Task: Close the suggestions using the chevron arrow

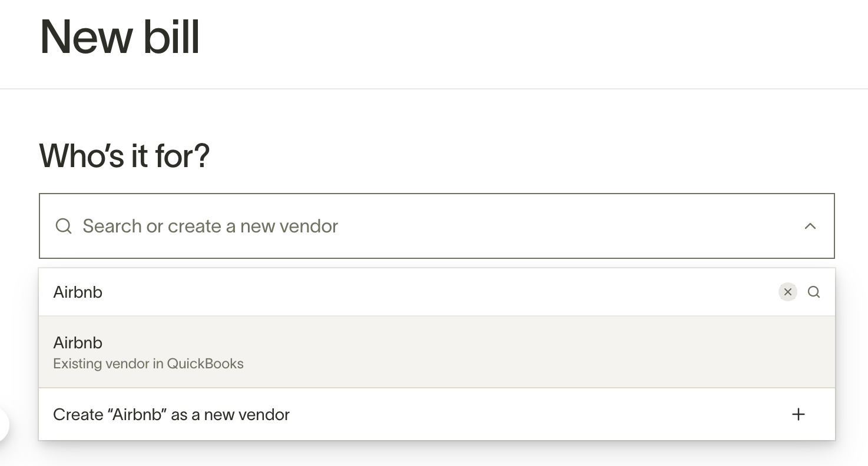Action: point(810,226)
